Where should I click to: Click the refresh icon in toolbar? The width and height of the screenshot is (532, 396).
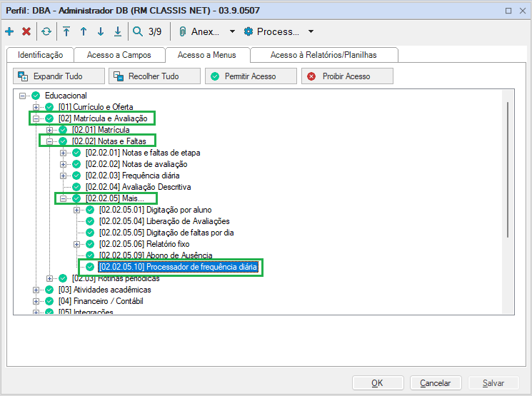pyautogui.click(x=46, y=31)
